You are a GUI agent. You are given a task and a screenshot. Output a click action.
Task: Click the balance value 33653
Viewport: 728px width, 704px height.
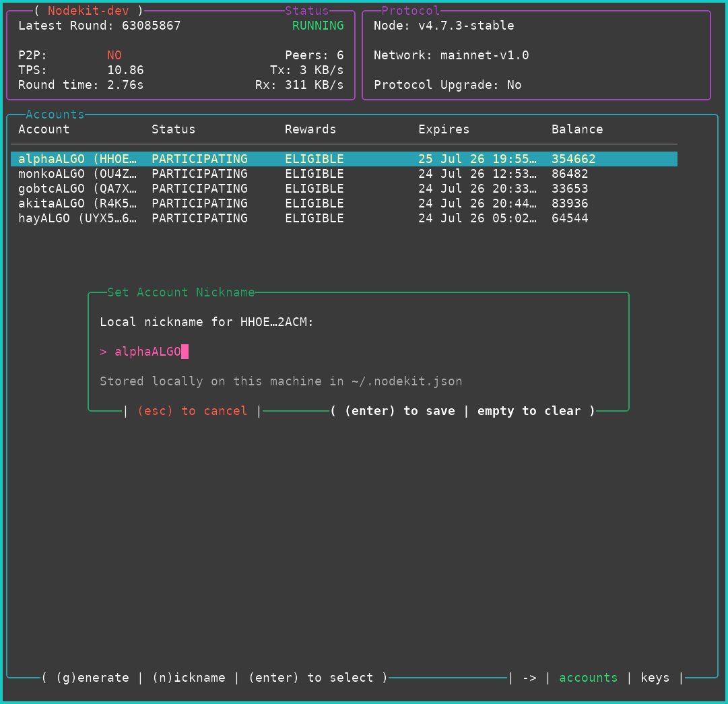point(570,189)
